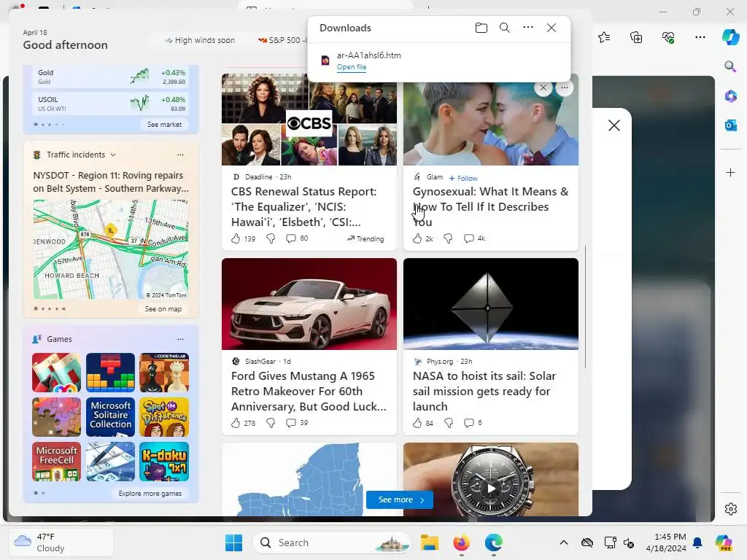Follow the Glam publisher
This screenshot has width=747, height=560.
tap(463, 178)
